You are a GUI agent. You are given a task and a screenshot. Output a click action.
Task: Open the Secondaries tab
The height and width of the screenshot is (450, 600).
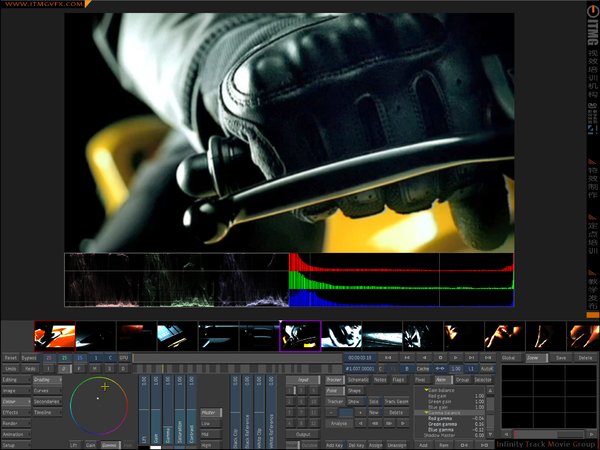46,401
